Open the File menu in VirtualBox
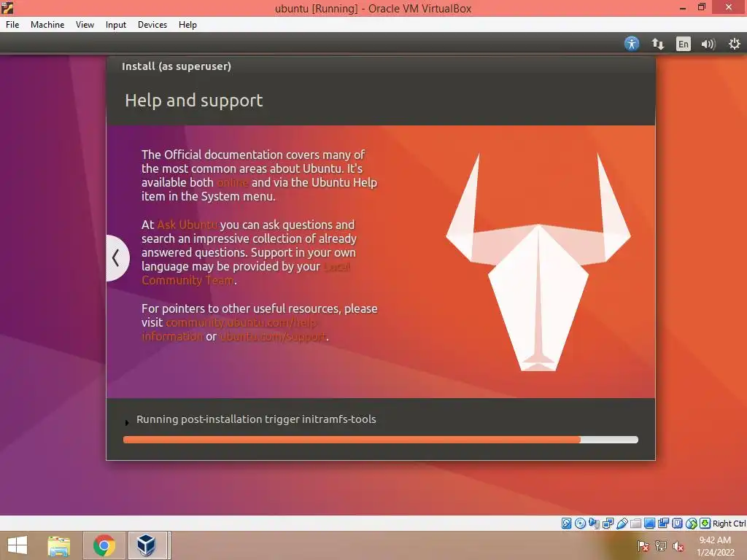Image resolution: width=747 pixels, height=560 pixels. coord(12,25)
